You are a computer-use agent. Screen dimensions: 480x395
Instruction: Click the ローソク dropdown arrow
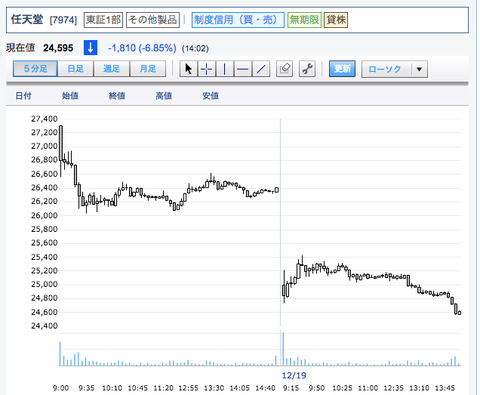tap(419, 69)
